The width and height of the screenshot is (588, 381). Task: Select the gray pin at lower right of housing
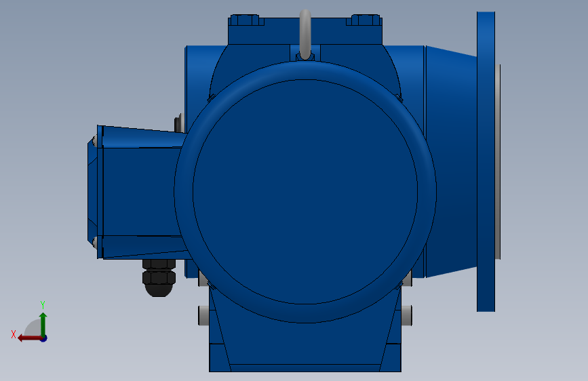pyautogui.click(x=406, y=315)
